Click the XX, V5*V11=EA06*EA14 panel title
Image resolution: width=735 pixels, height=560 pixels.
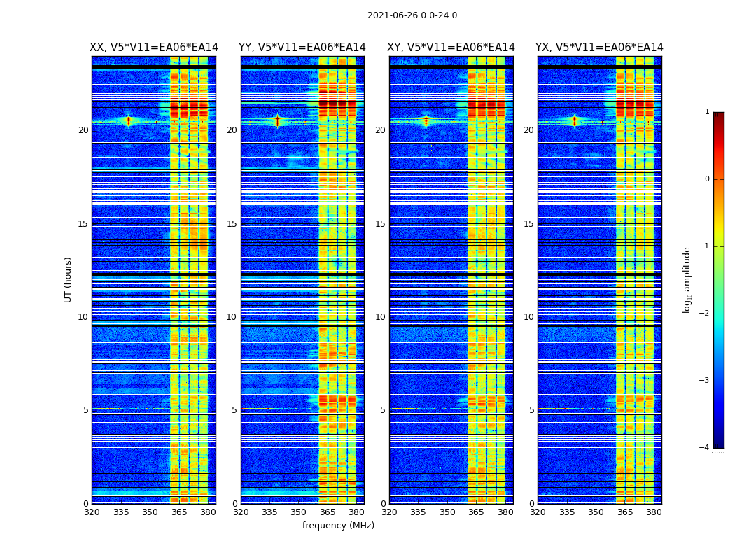pos(154,48)
